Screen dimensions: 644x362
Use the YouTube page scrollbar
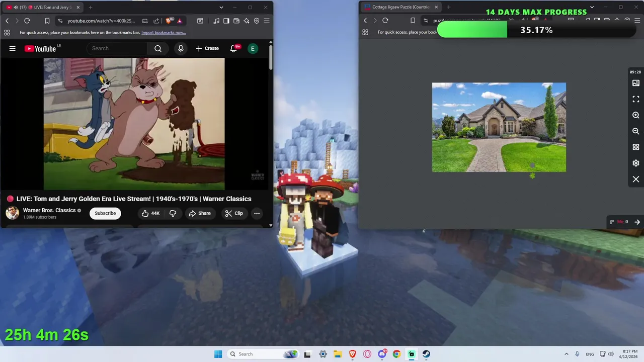[x=271, y=58]
